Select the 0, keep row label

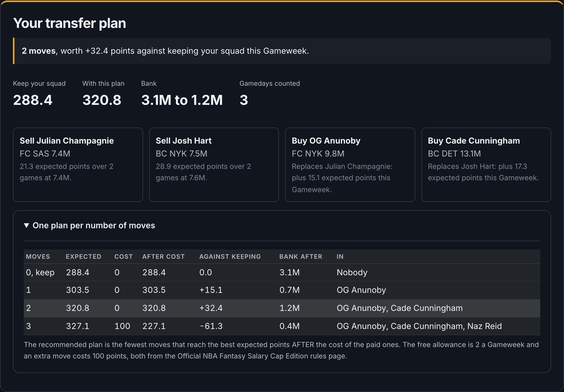point(40,272)
